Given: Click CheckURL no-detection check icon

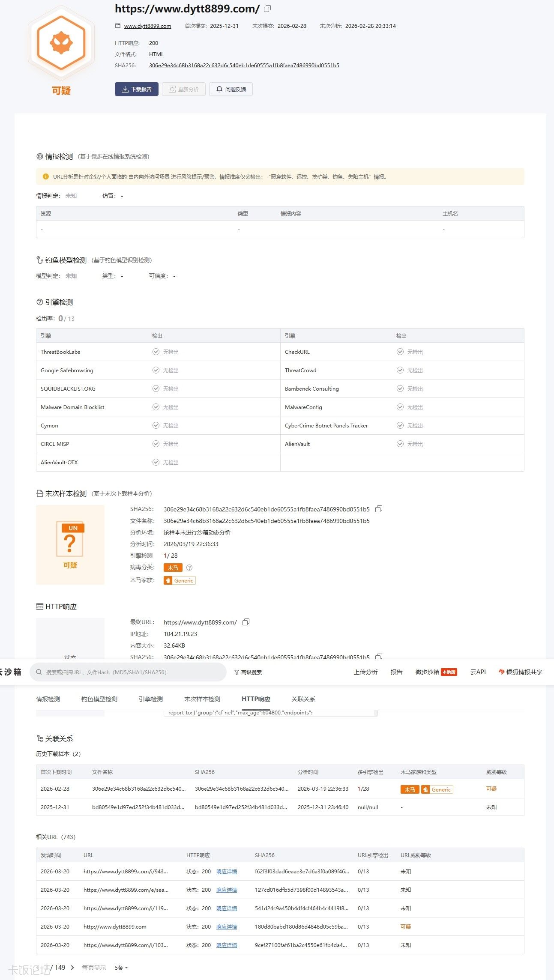Looking at the screenshot, I should [x=400, y=352].
